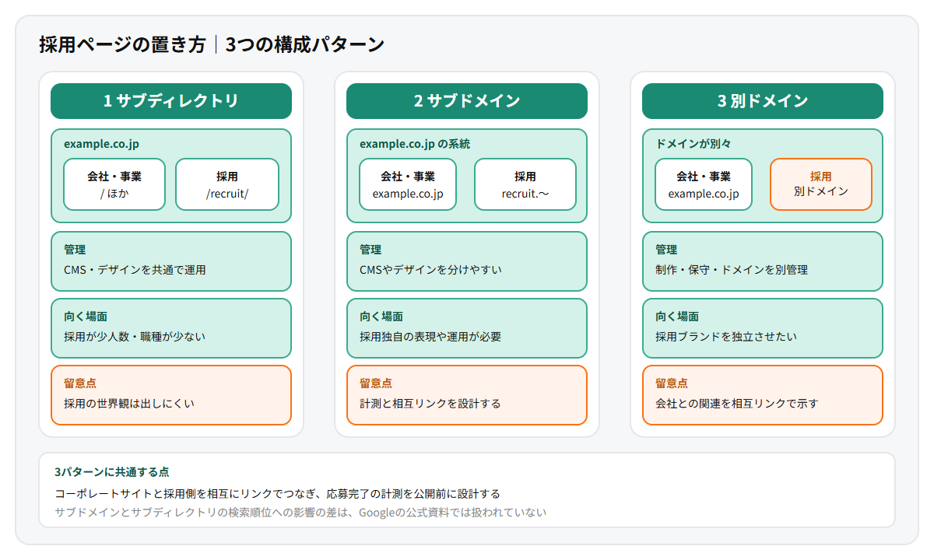
Task: Click the /recruit/ 採用 box
Action: (227, 184)
